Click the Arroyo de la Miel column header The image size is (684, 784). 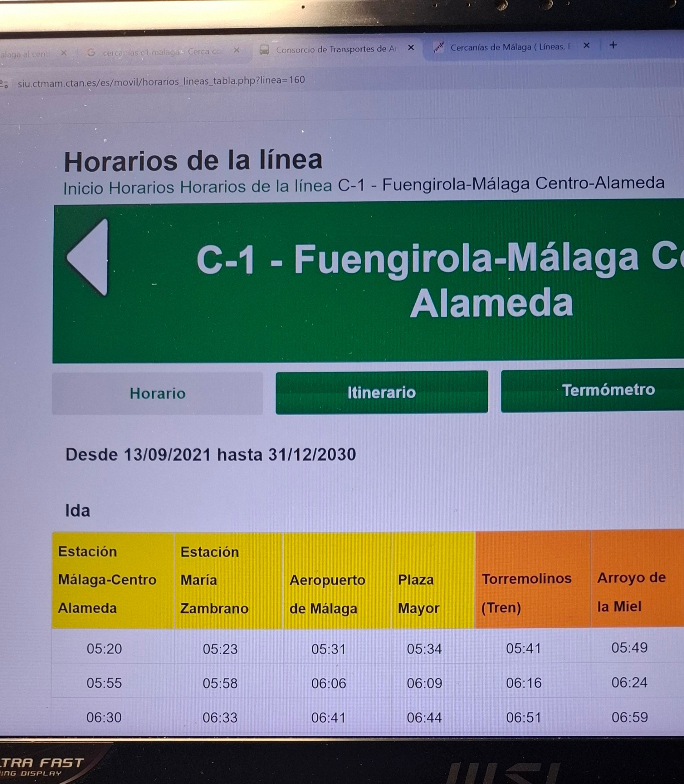click(x=638, y=579)
